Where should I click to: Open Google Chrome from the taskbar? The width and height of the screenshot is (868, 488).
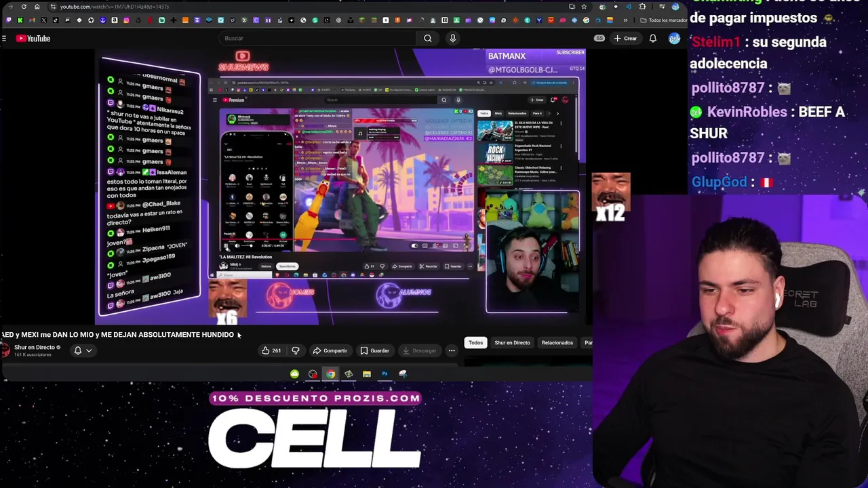(330, 374)
